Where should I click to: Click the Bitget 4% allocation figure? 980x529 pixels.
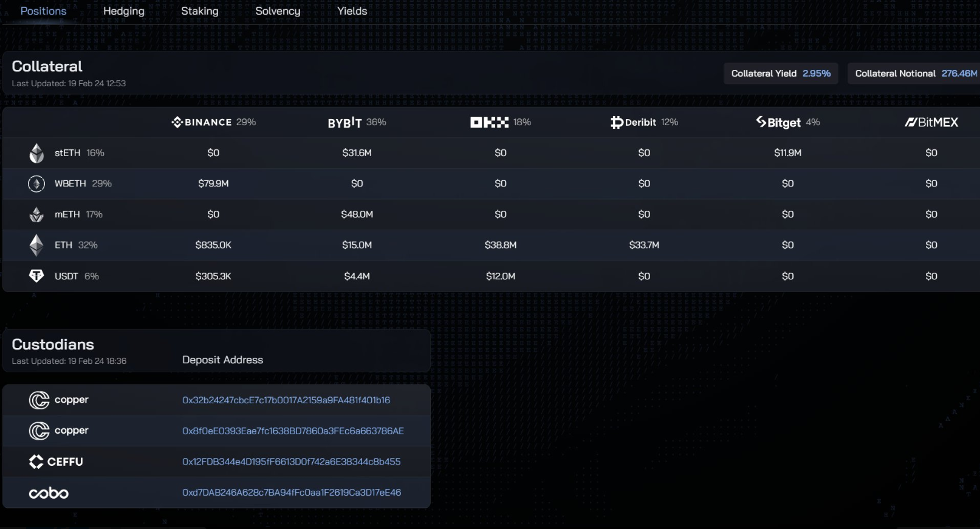813,122
